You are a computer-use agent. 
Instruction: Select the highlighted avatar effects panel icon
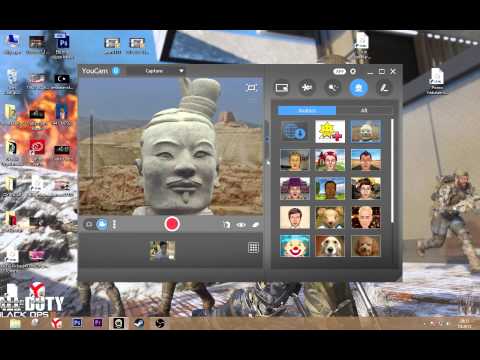click(x=358, y=88)
